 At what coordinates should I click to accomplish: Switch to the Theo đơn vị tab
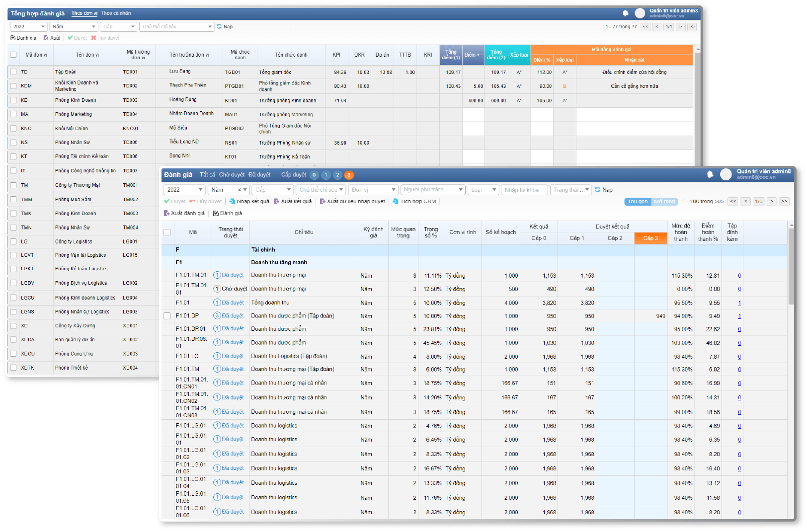click(84, 13)
